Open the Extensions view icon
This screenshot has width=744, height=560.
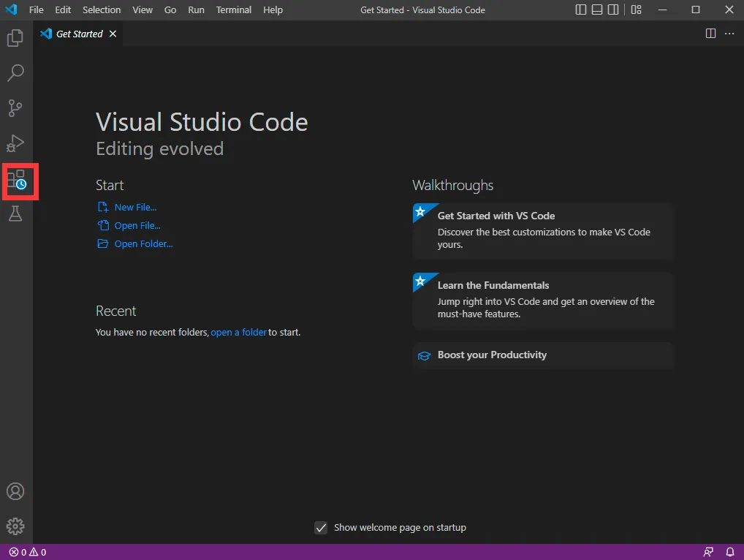(16, 179)
